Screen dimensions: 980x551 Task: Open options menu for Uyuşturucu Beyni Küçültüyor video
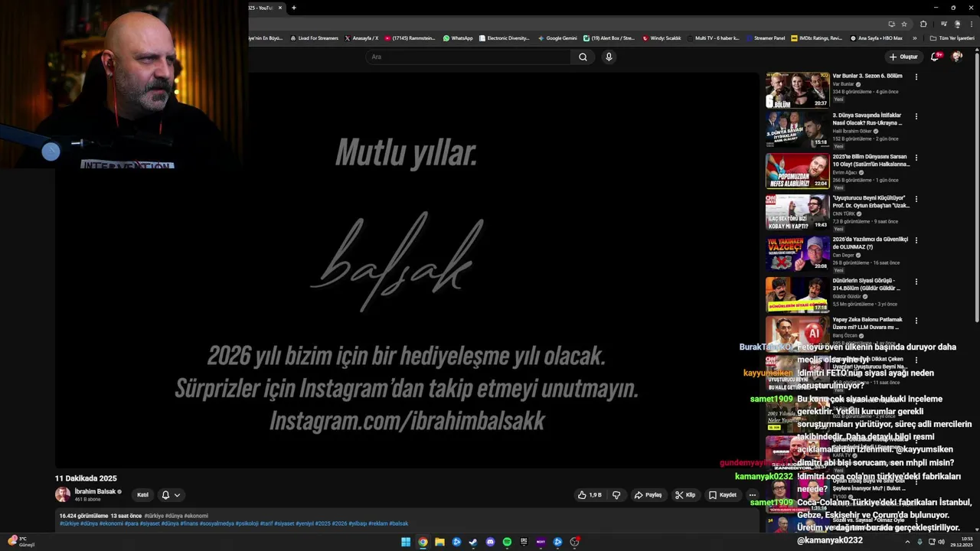click(x=916, y=199)
